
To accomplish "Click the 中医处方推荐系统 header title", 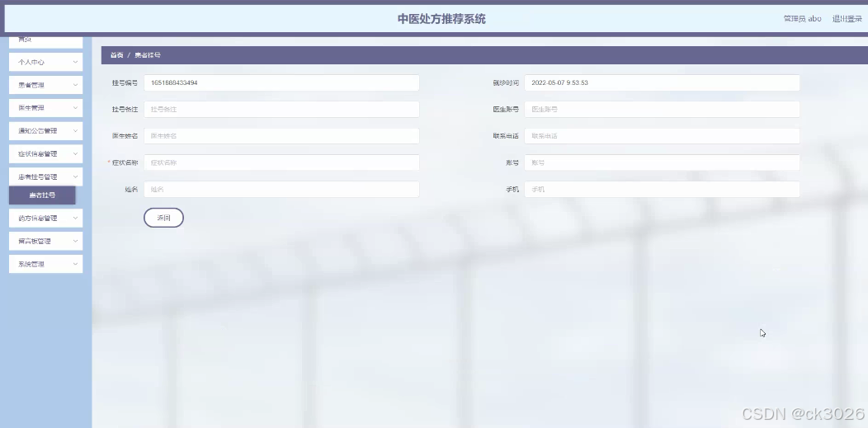I will (x=441, y=19).
